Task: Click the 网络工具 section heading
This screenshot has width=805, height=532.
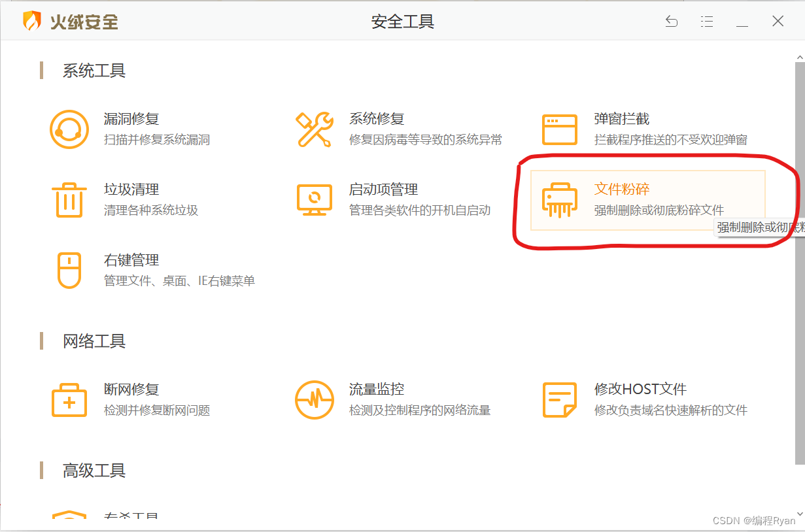Action: 94,341
